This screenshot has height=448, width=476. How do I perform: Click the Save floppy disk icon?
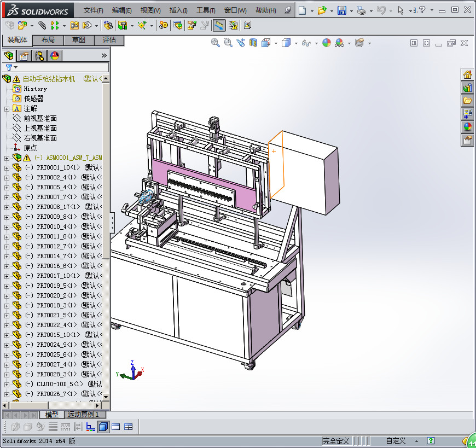[341, 10]
